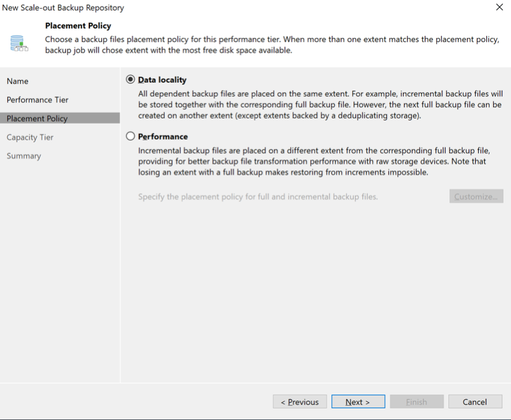This screenshot has width=511, height=420.
Task: Select the Placement Policy step in sidebar
Action: pos(37,119)
